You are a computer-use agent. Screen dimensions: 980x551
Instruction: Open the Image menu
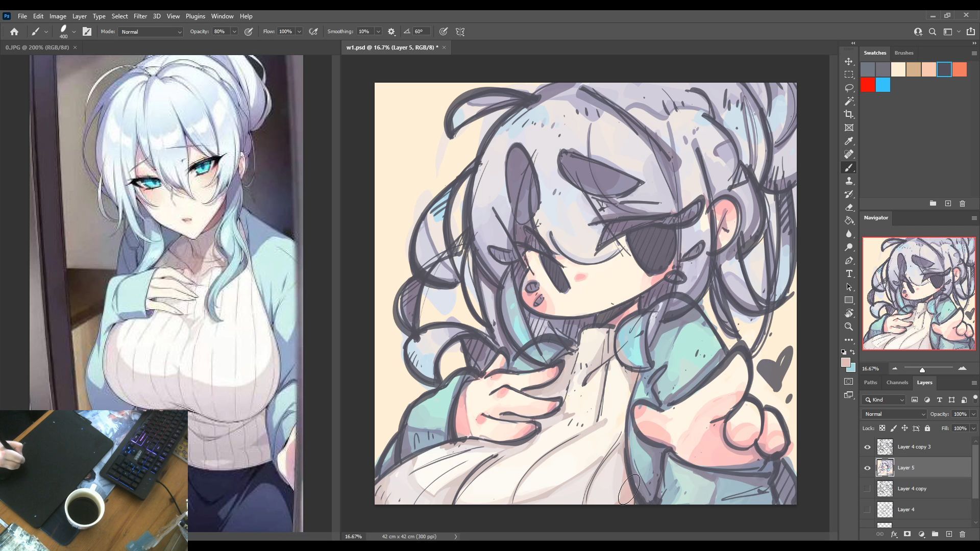point(58,16)
